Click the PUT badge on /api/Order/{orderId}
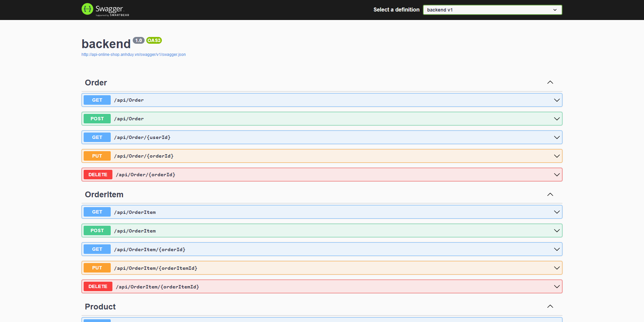This screenshot has height=322, width=644. coord(97,156)
